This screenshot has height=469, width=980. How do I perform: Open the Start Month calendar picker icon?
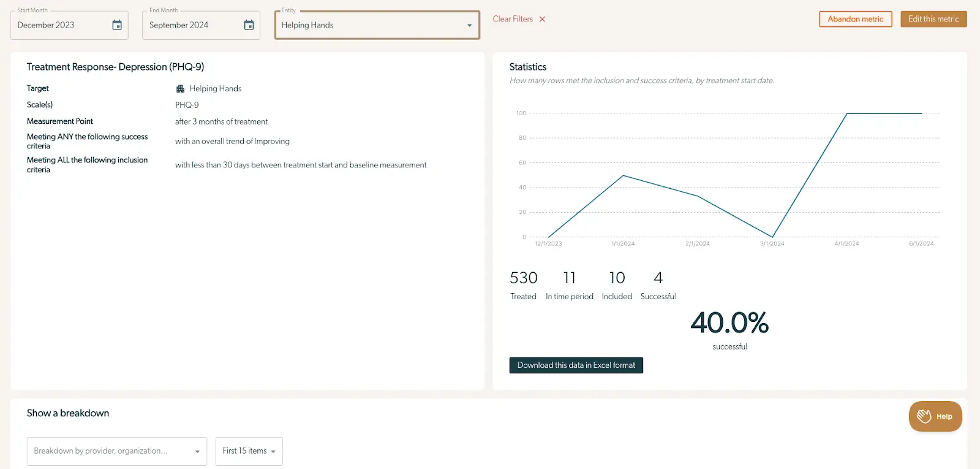(x=117, y=25)
